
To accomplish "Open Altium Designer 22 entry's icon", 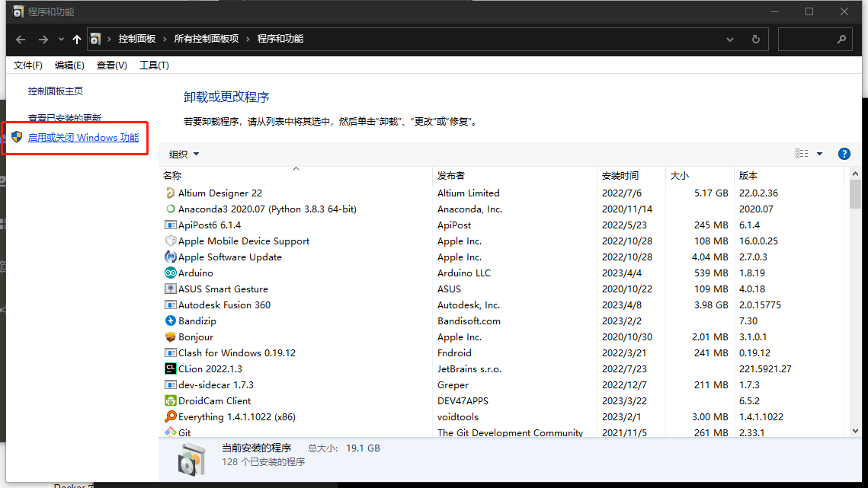I will pyautogui.click(x=171, y=193).
